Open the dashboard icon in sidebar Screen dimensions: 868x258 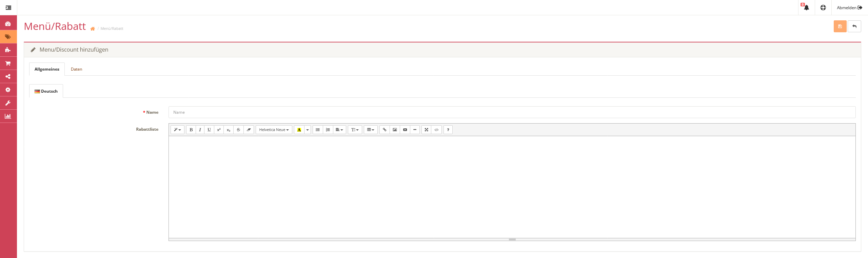[x=8, y=24]
